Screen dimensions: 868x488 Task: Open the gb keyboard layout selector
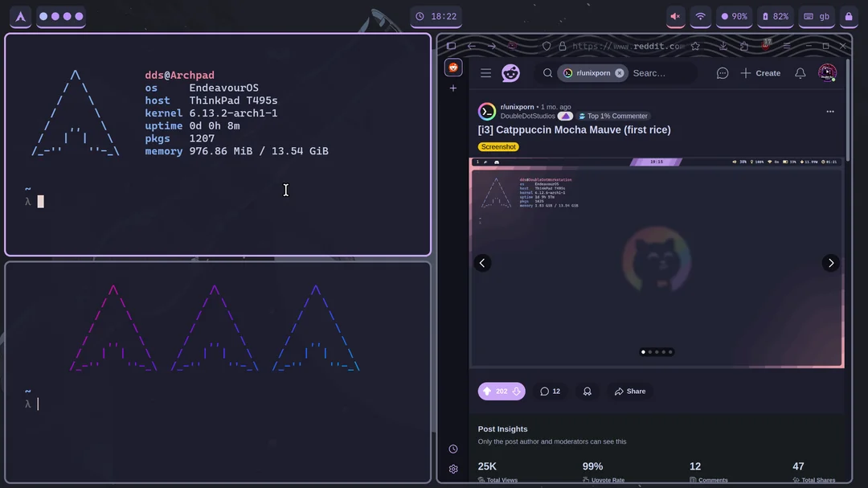[x=817, y=16]
